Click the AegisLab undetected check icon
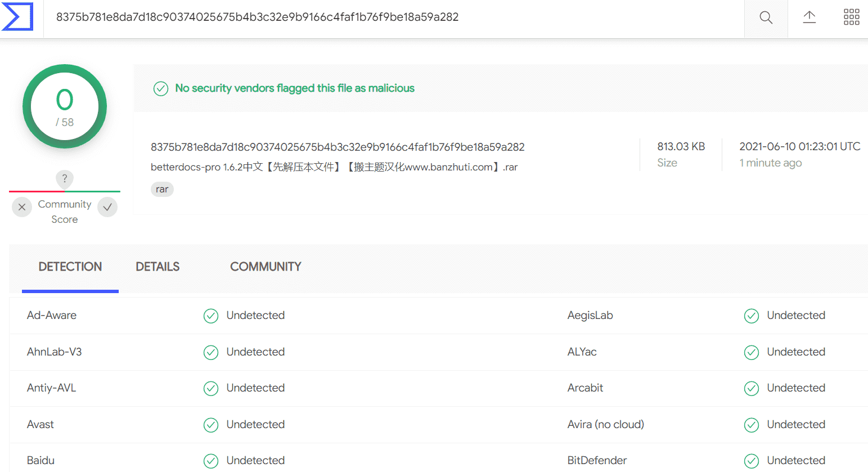 coord(752,316)
